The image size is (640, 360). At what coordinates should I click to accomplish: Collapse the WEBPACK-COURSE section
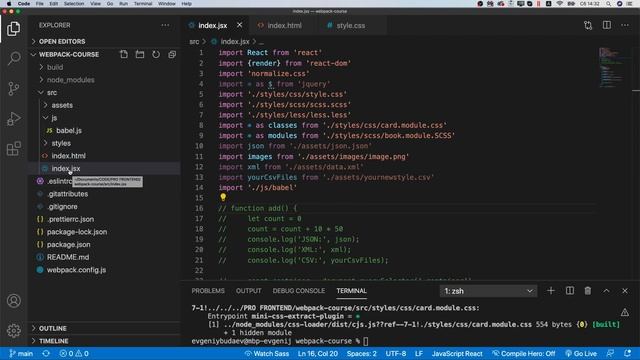[x=69, y=54]
